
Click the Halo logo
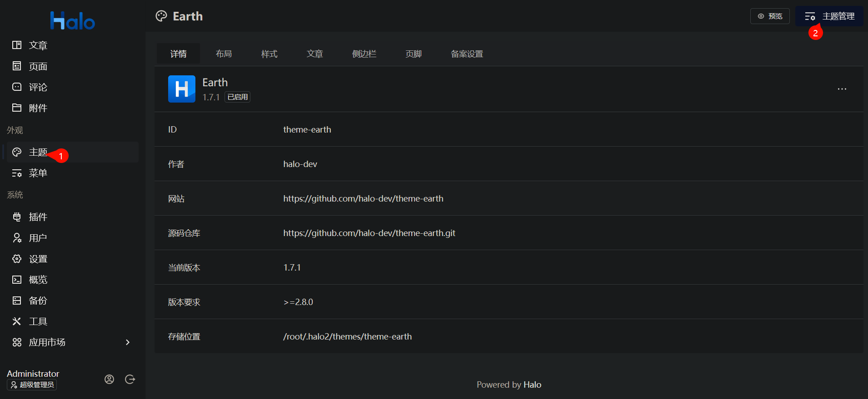[73, 20]
